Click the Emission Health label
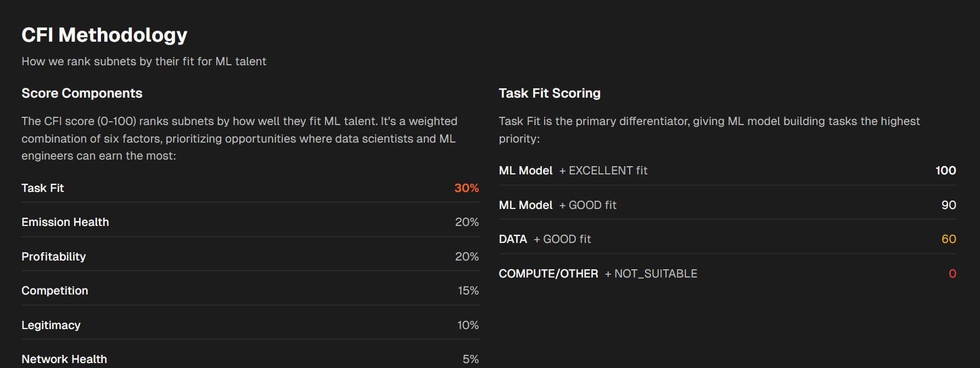 pos(65,222)
